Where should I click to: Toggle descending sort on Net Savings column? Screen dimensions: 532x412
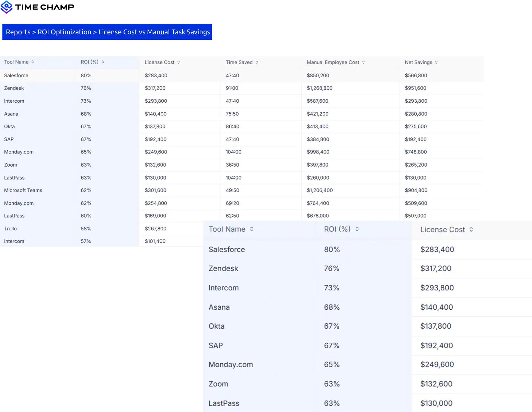pos(436,62)
